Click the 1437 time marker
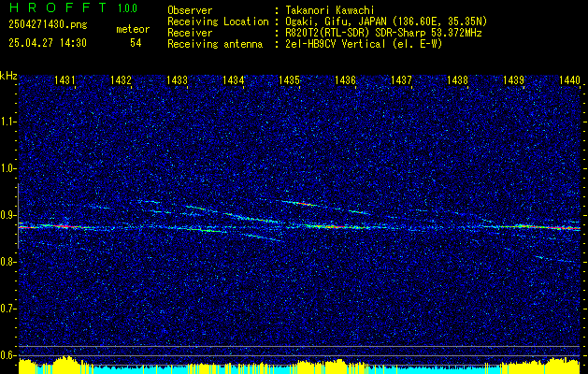The width and height of the screenshot is (588, 374). [401, 79]
